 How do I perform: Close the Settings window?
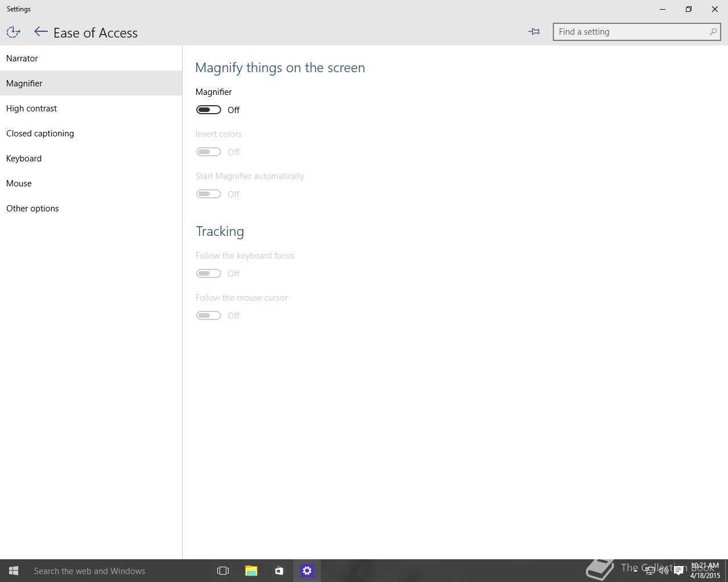pyautogui.click(x=715, y=9)
